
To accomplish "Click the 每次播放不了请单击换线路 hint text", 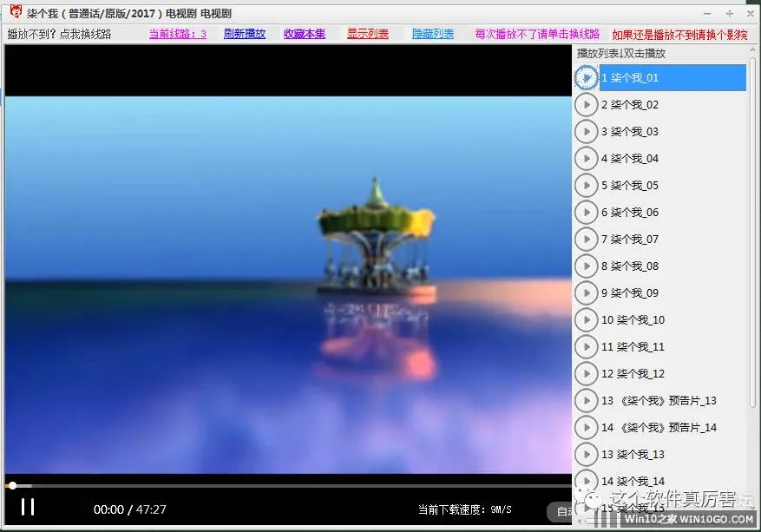I will click(537, 34).
